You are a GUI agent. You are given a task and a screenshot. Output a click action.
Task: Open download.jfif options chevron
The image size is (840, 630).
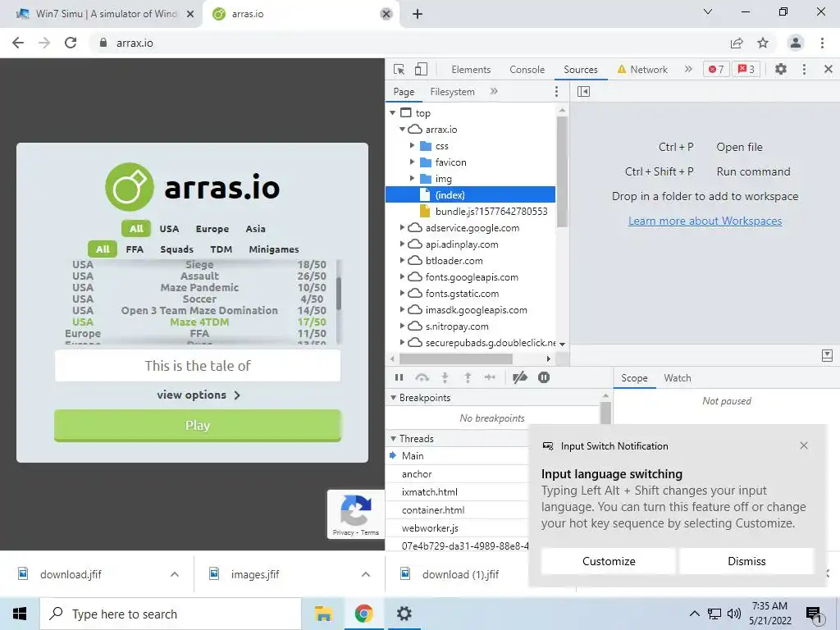pos(174,574)
